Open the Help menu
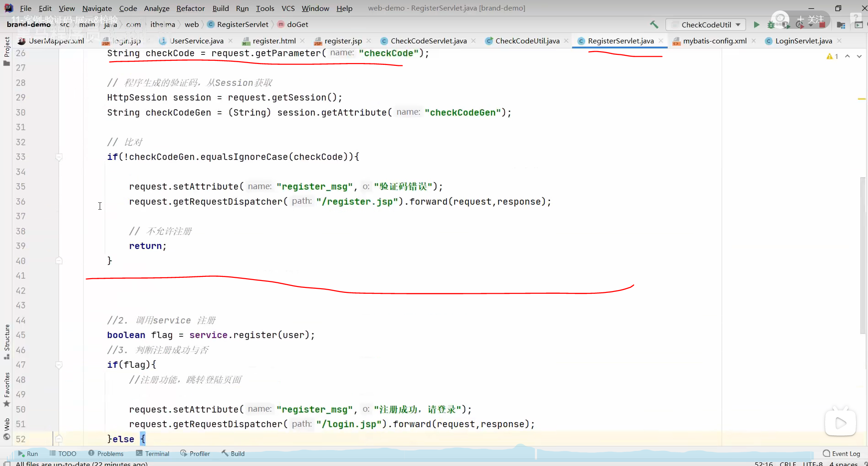Image resolution: width=868 pixels, height=466 pixels. coord(344,8)
